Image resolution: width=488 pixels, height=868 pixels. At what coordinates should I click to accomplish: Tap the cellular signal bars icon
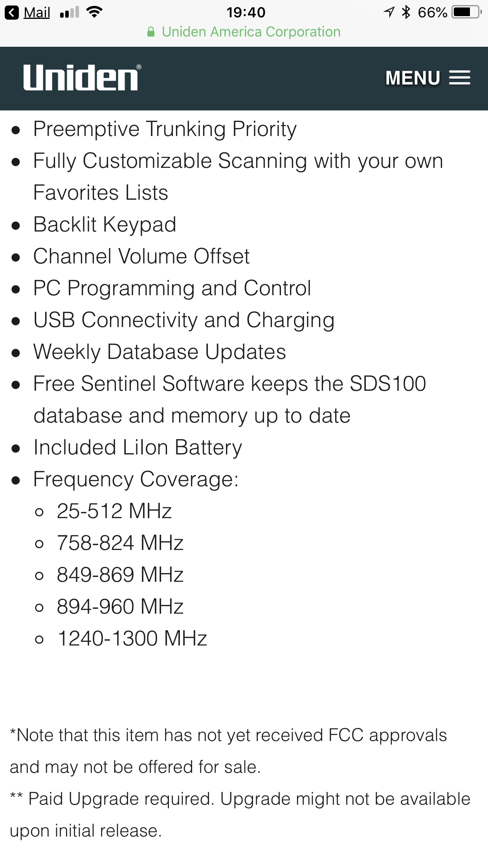click(x=70, y=13)
